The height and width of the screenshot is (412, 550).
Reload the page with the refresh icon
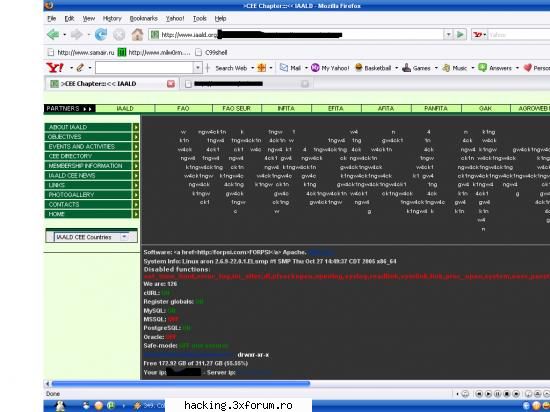click(101, 34)
